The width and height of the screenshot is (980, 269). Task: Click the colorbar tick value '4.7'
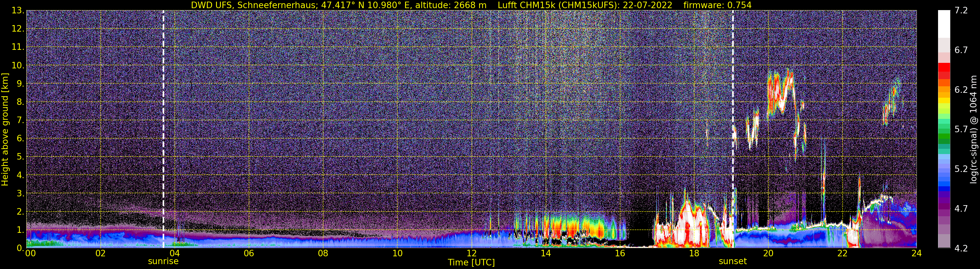click(961, 209)
